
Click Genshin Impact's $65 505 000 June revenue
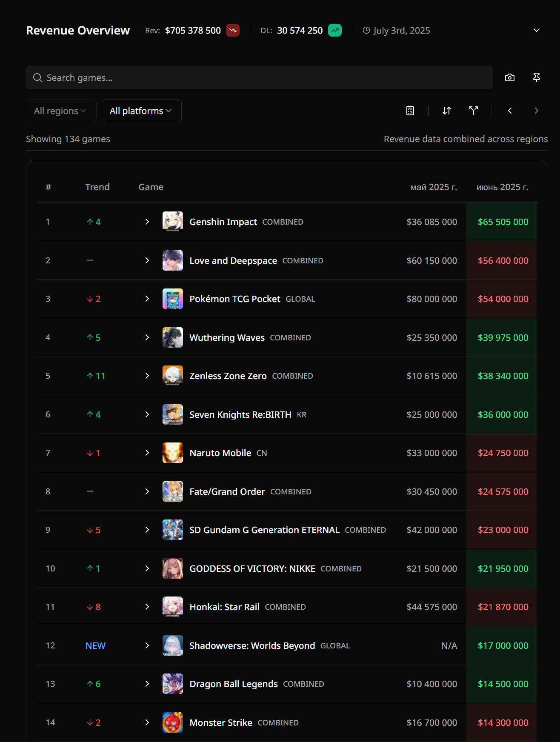503,222
